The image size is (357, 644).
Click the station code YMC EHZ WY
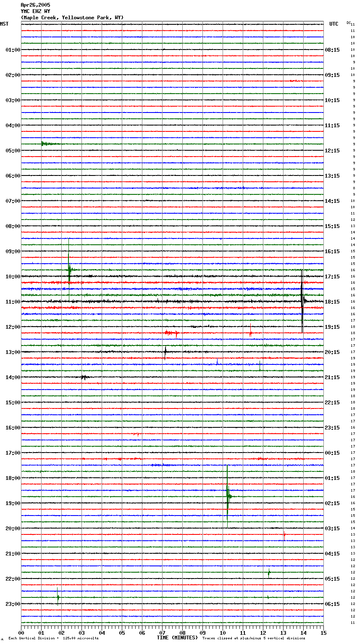point(35,11)
